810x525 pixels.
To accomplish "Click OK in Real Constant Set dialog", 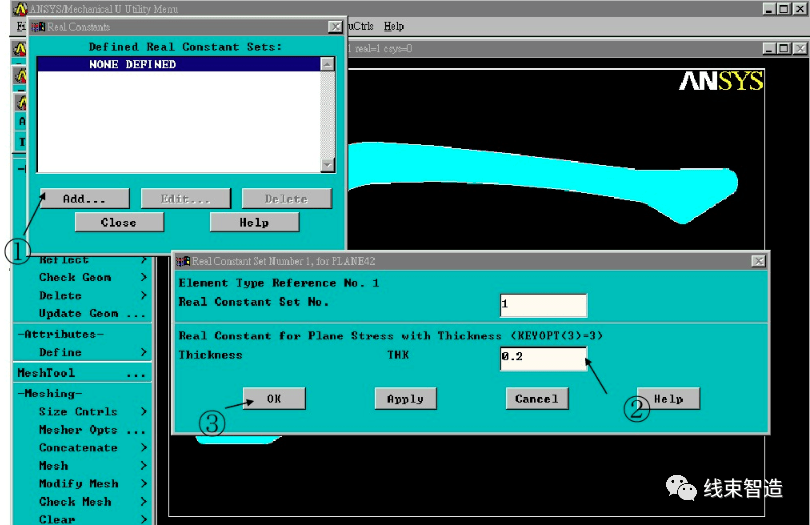I will [274, 398].
